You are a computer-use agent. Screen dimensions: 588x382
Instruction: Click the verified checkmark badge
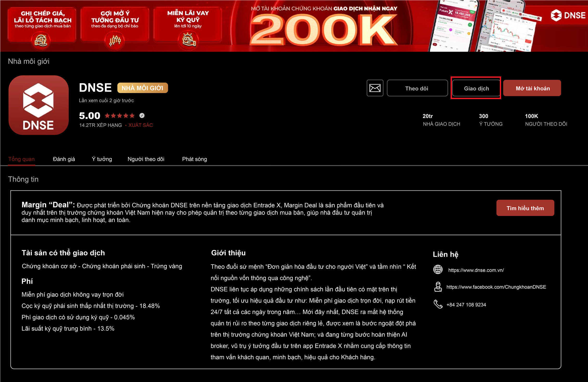click(x=142, y=115)
